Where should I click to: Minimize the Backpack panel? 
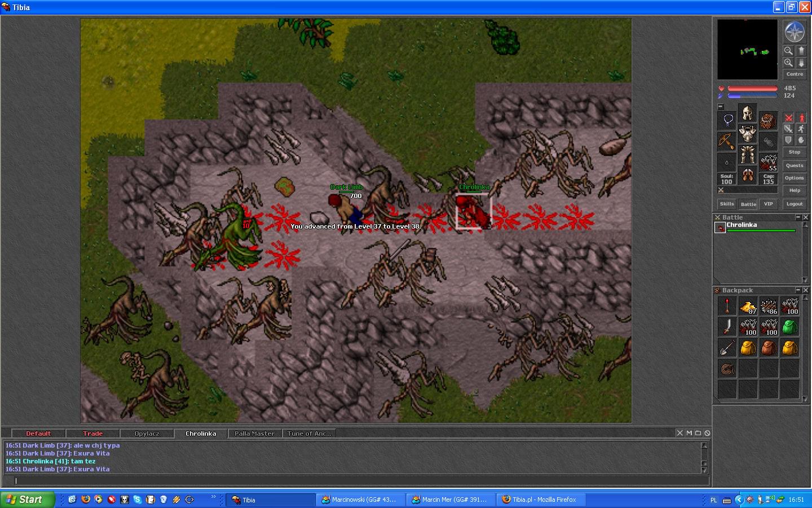tap(798, 290)
